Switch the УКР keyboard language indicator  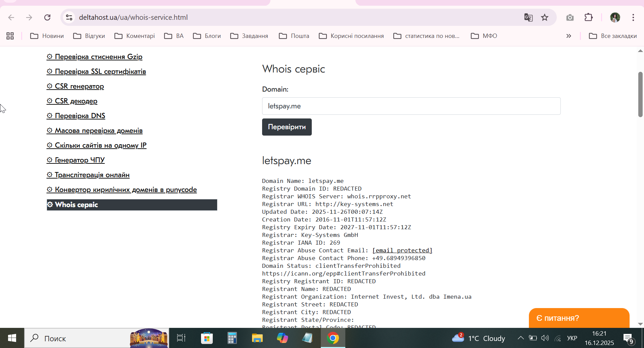point(572,338)
